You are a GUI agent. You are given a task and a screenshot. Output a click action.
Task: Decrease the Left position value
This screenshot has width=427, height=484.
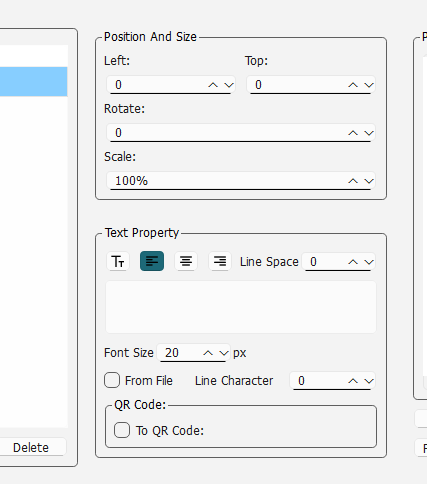click(x=229, y=85)
